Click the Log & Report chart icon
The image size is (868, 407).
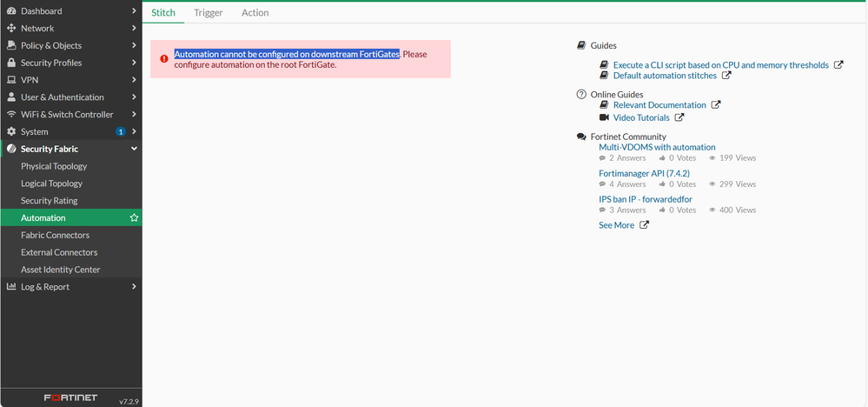pos(11,287)
